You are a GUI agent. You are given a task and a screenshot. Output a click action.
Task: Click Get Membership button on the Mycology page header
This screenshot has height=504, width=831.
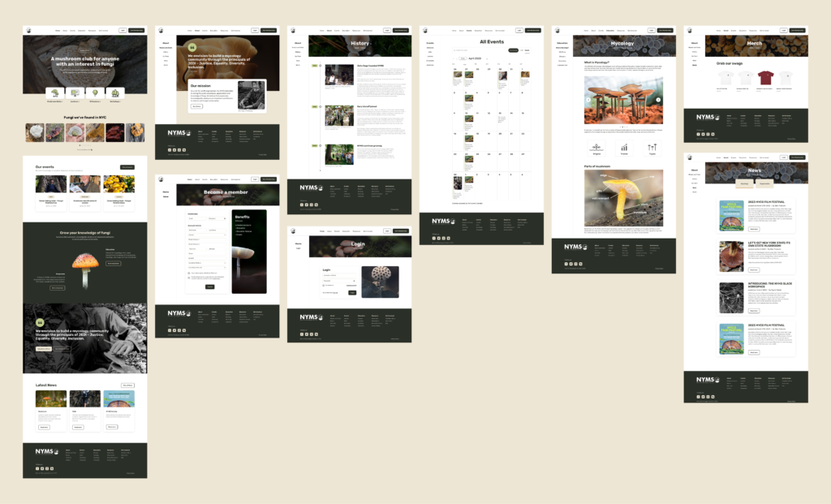665,30
